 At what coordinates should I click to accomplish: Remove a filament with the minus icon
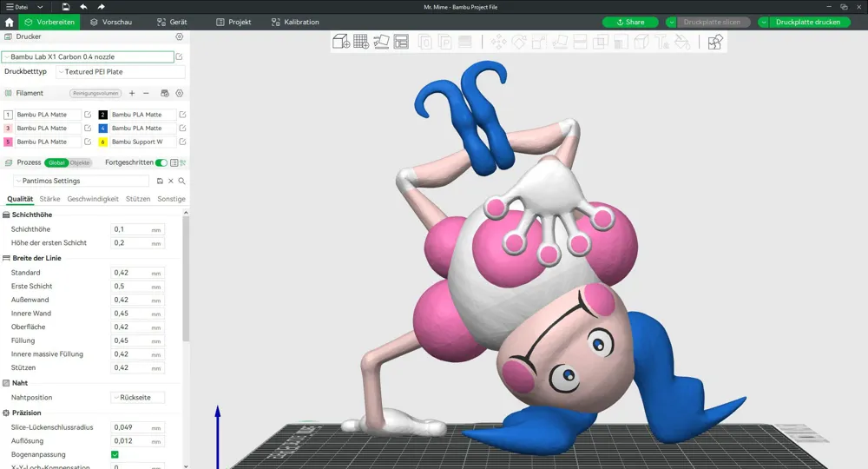coord(146,93)
